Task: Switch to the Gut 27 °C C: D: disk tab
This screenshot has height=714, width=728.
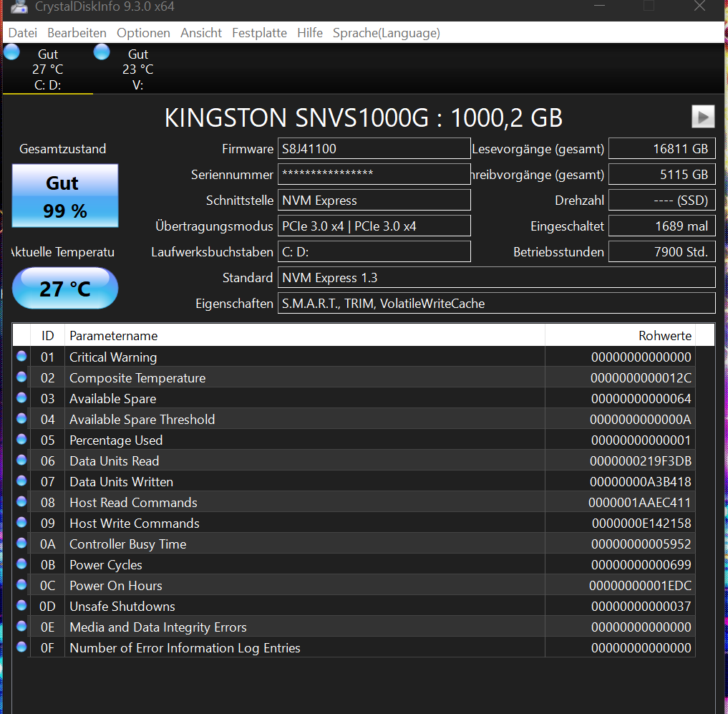Action: (47, 69)
